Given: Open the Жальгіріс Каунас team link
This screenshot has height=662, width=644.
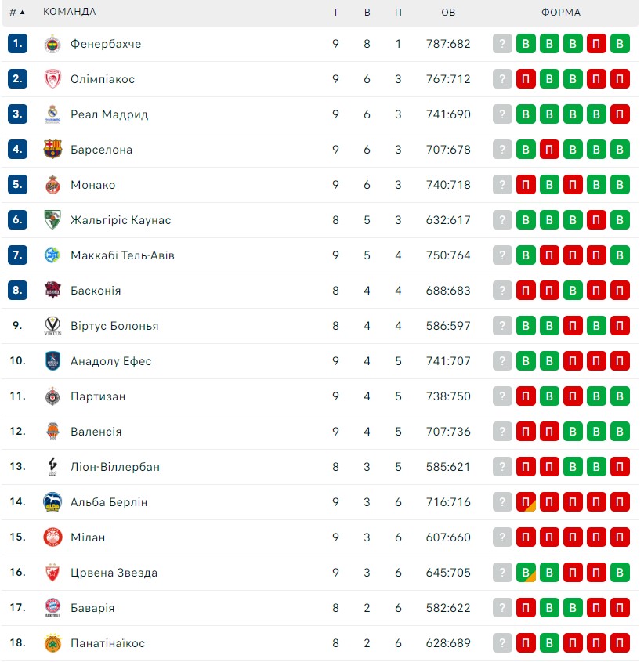Looking at the screenshot, I should [x=121, y=220].
